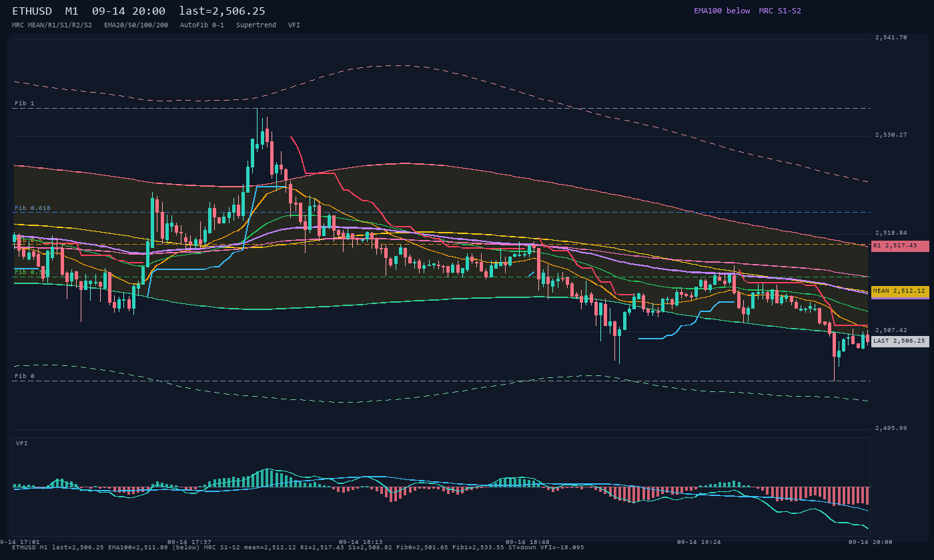Image resolution: width=934 pixels, height=560 pixels.
Task: Click the LAST 2,506.25 price tag
Action: pyautogui.click(x=900, y=341)
